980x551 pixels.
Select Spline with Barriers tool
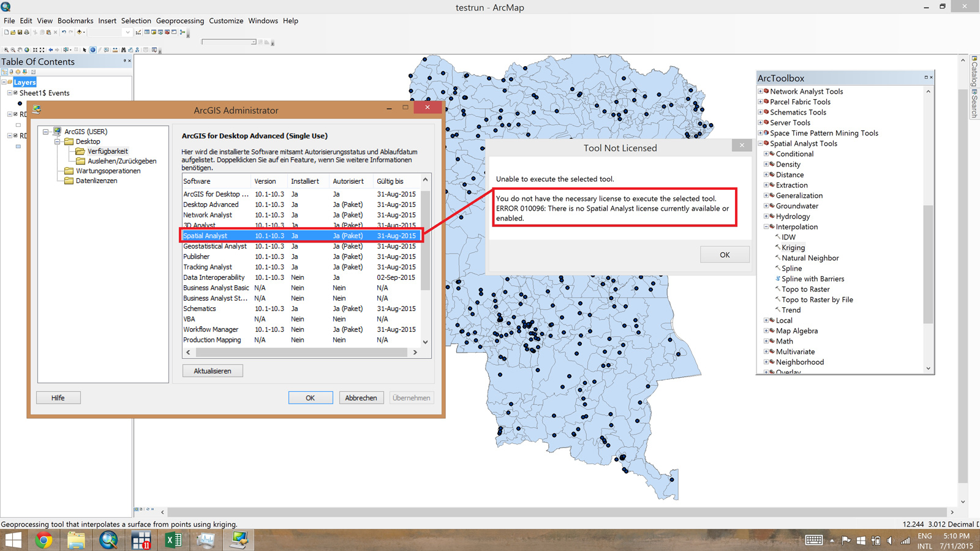pyautogui.click(x=813, y=279)
